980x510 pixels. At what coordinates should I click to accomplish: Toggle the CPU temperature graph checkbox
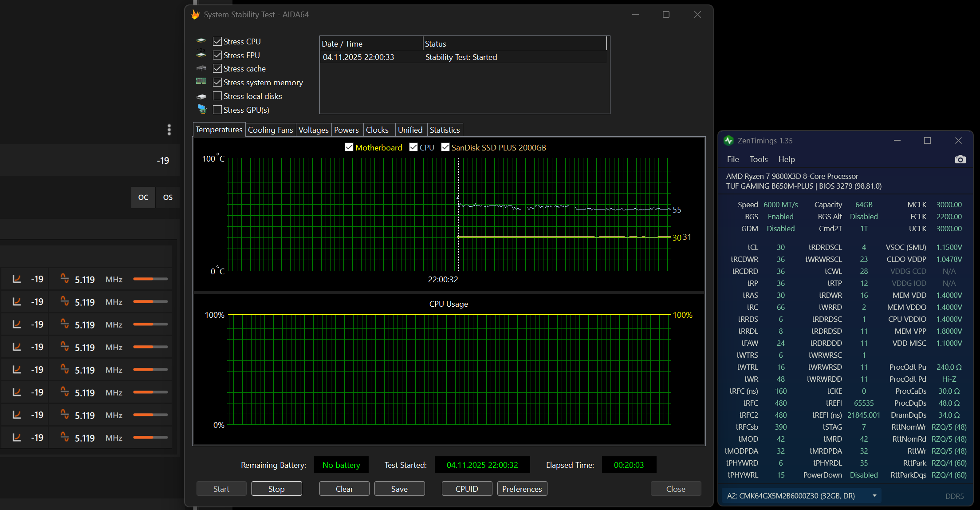413,147
